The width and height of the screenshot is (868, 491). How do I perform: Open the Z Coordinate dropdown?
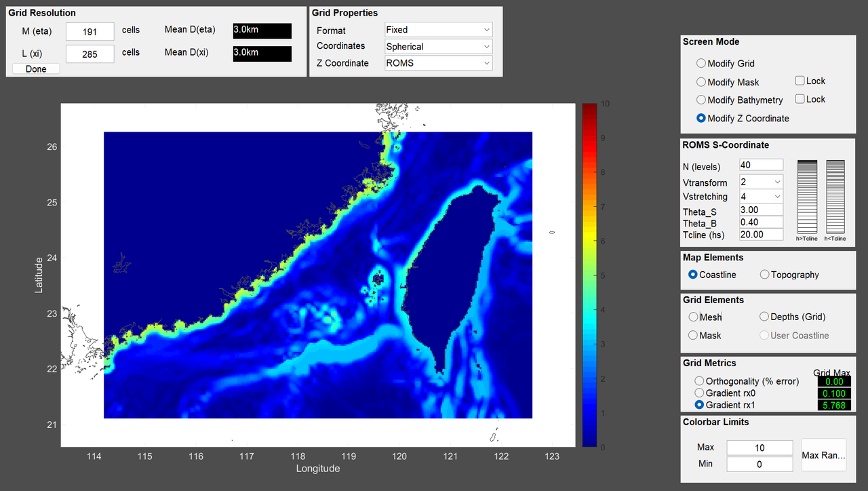click(438, 63)
